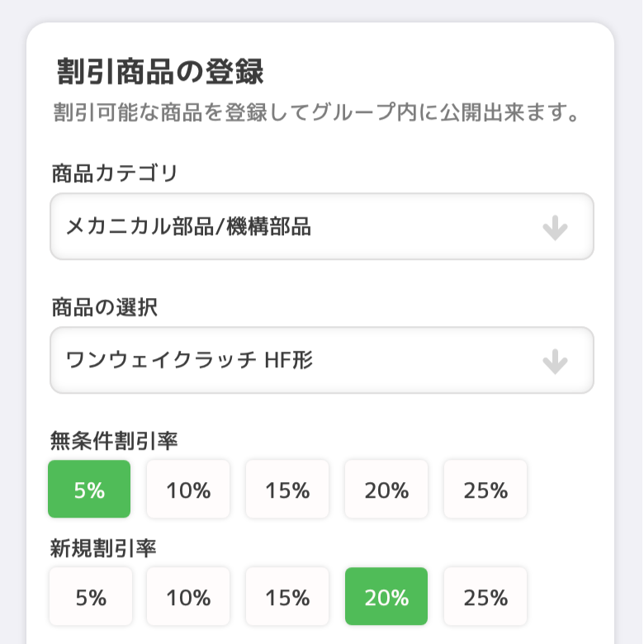Click the 商品の選択 field label
This screenshot has width=644, height=644.
[104, 308]
